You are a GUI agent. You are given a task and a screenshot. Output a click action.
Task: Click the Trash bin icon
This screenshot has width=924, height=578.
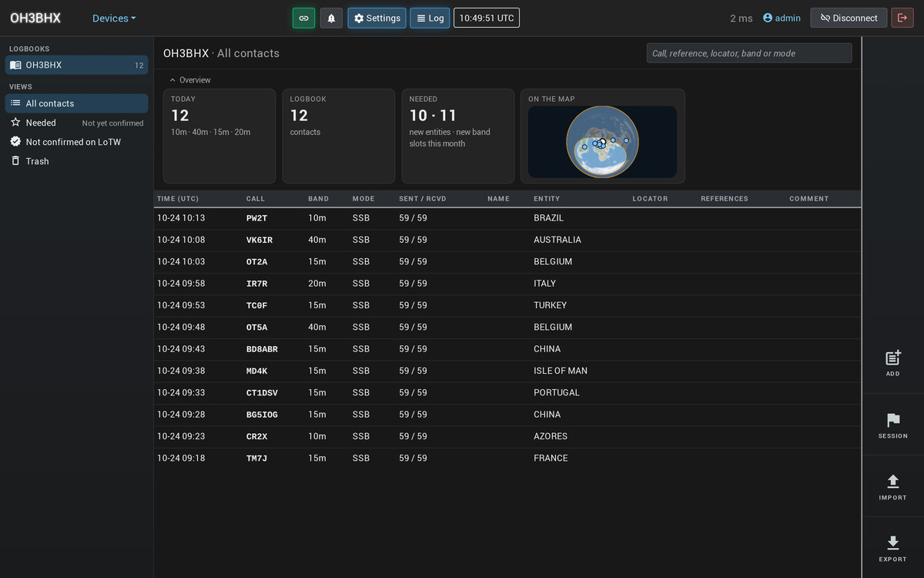[x=15, y=161]
